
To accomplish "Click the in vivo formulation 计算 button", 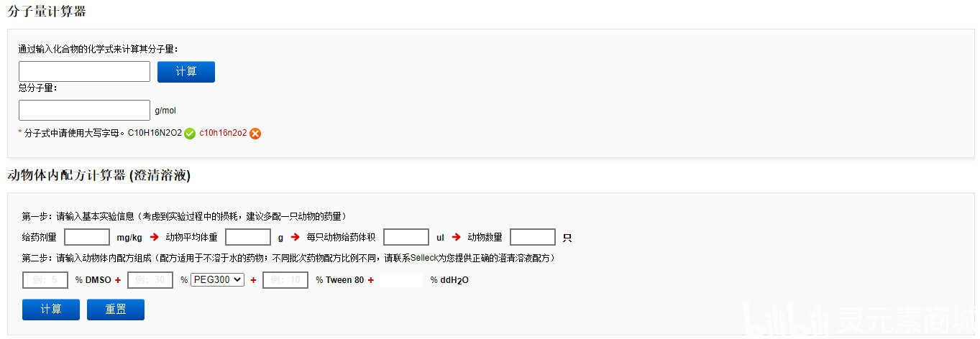I will pos(51,310).
